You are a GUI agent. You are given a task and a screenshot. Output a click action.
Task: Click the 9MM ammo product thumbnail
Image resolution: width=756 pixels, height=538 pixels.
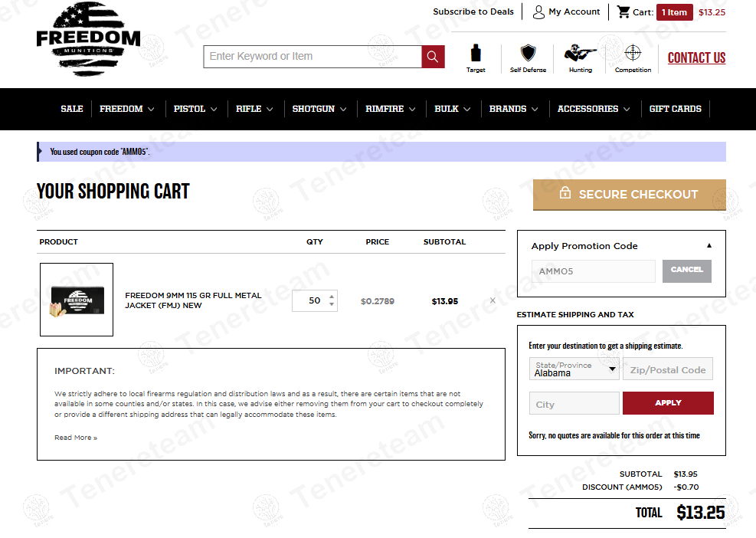pos(77,300)
